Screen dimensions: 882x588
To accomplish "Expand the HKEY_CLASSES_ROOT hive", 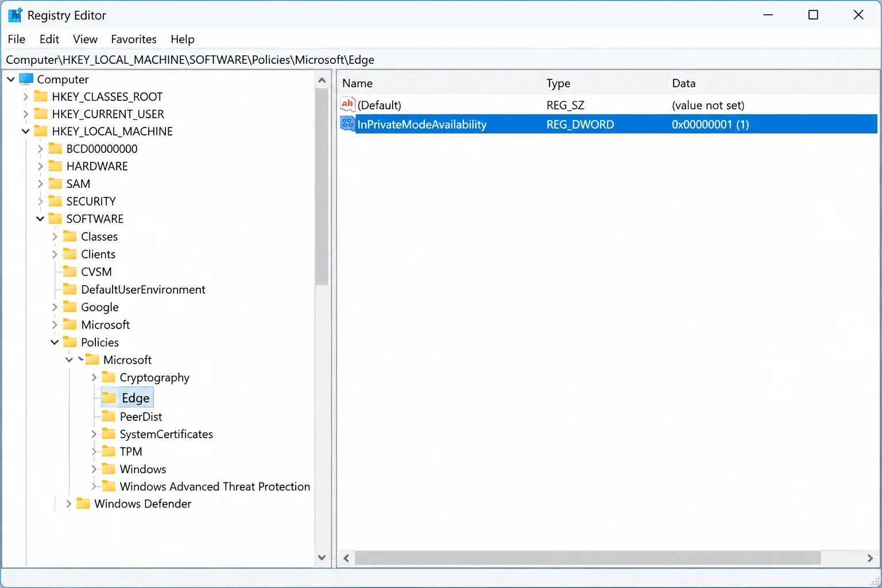I will coord(25,96).
